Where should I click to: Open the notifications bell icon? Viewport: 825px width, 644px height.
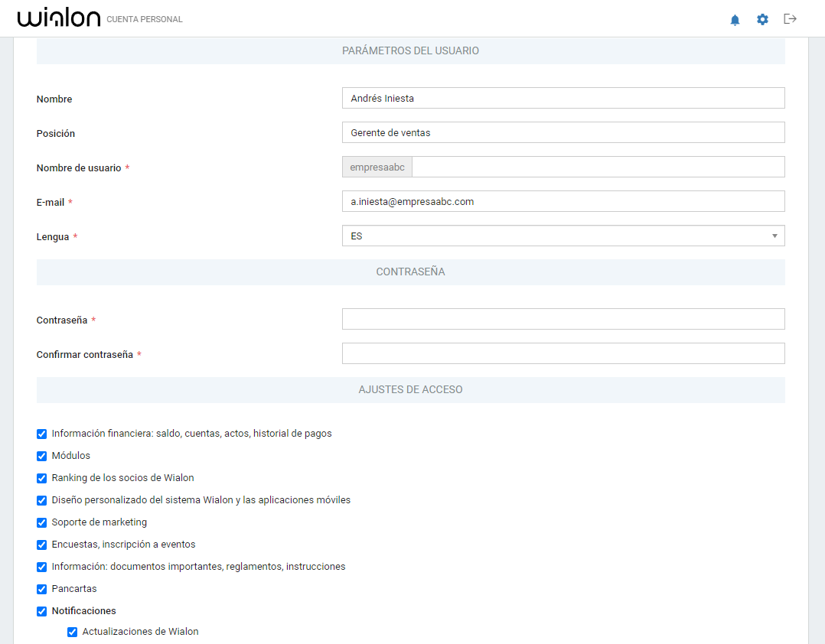pos(735,20)
